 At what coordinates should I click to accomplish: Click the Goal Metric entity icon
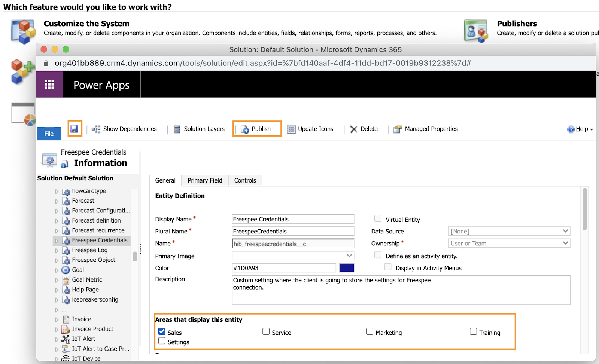(x=66, y=280)
